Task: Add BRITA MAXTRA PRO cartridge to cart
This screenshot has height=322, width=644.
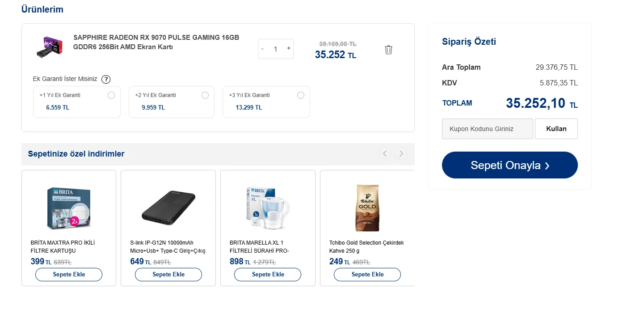Action: tap(69, 275)
